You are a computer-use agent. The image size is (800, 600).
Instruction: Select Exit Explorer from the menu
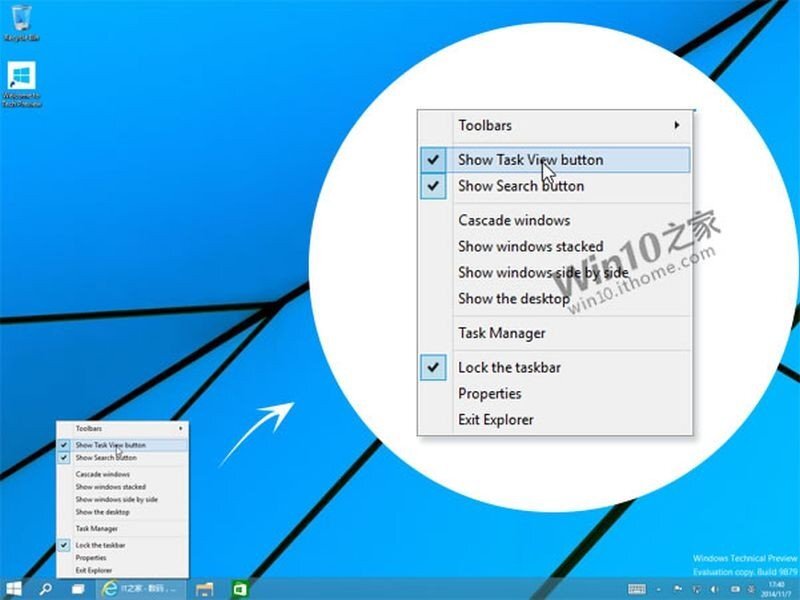495,420
